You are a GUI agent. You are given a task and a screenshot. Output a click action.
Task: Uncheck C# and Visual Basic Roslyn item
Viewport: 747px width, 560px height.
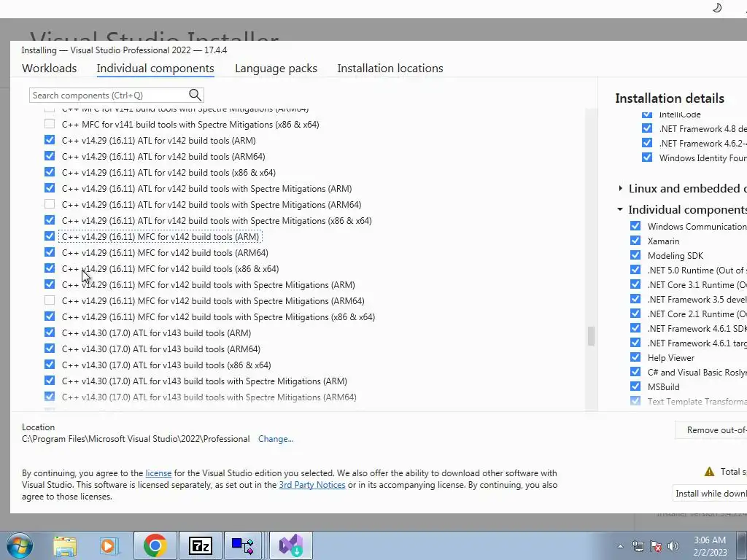(x=635, y=371)
